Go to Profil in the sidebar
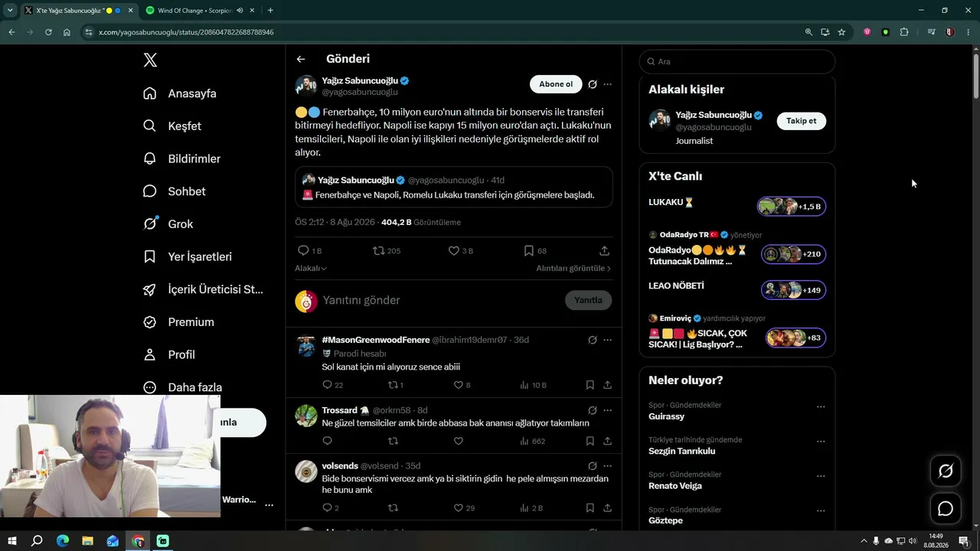The image size is (980, 551). (x=169, y=354)
